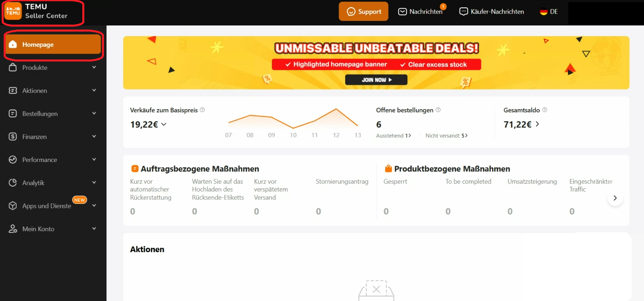Click the Analytik pie chart icon
Image resolution: width=644 pixels, height=301 pixels.
click(13, 182)
